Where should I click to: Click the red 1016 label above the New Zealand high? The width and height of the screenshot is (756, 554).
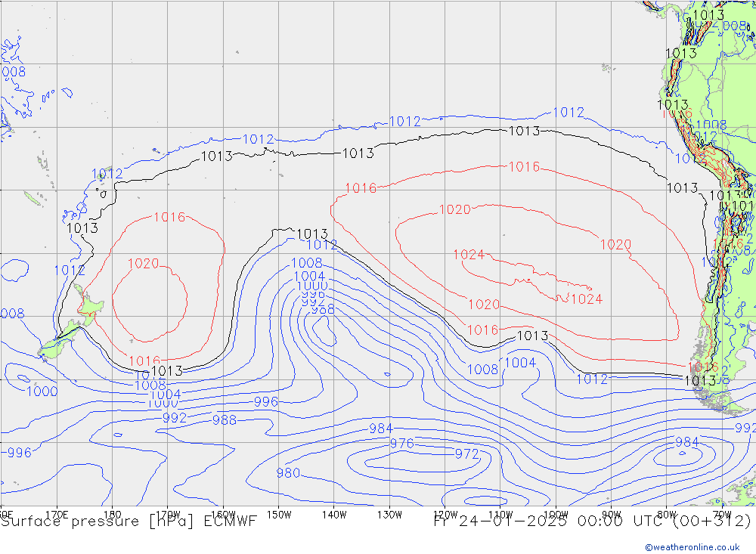coord(169,217)
